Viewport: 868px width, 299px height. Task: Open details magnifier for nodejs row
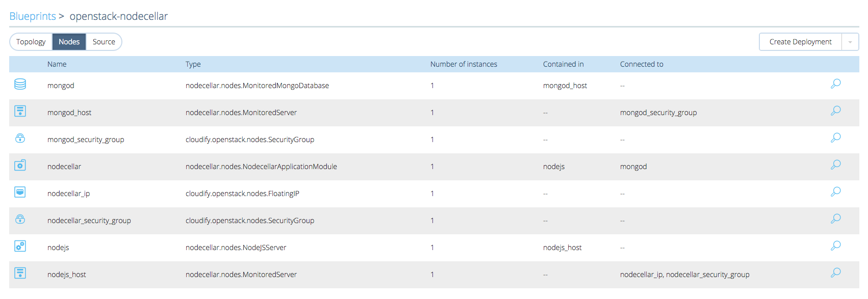835,246
